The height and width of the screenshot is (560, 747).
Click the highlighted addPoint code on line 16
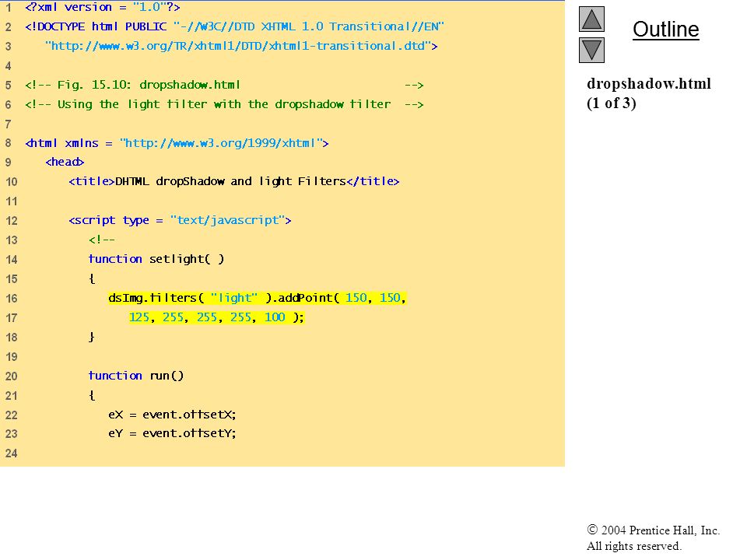click(x=257, y=298)
